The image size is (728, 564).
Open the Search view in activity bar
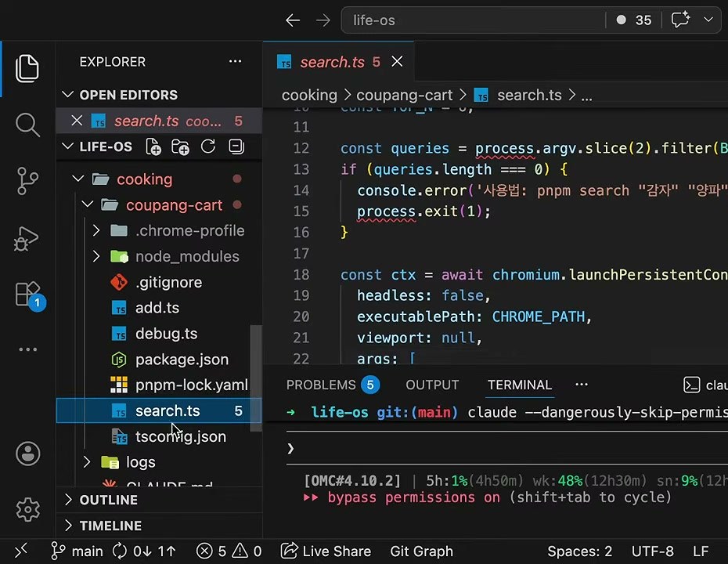[27, 125]
